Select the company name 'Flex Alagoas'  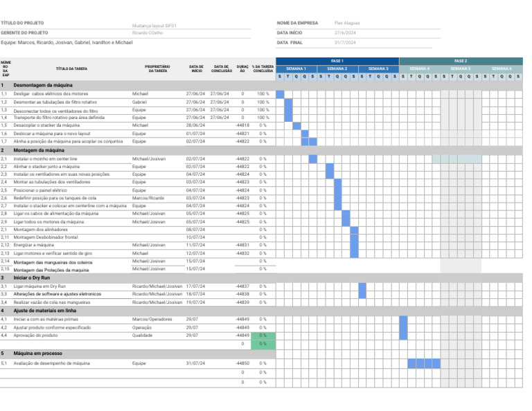pos(347,23)
